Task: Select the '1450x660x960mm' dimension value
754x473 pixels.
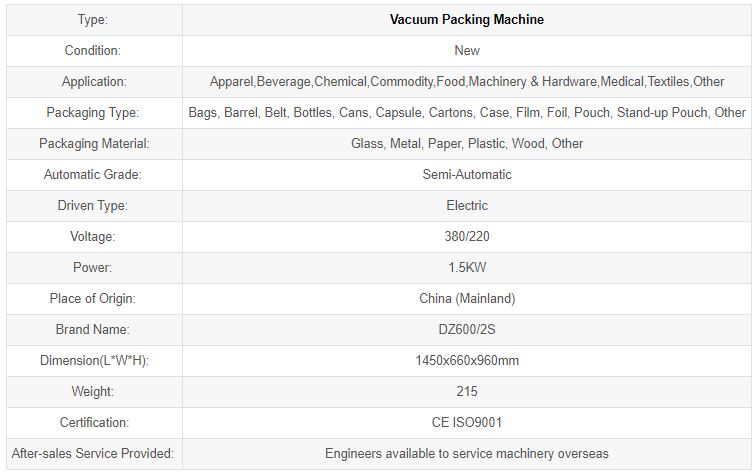Action: (466, 360)
